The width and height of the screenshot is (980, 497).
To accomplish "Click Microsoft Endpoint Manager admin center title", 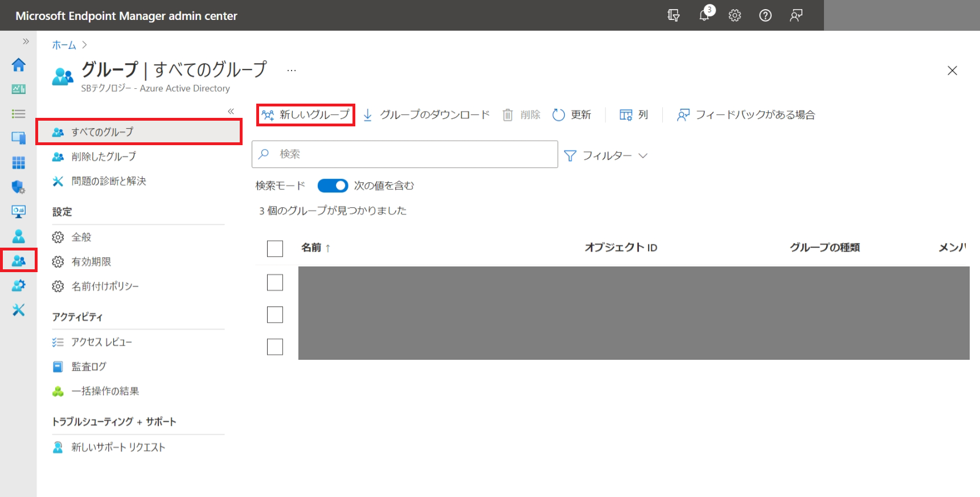I will [126, 16].
